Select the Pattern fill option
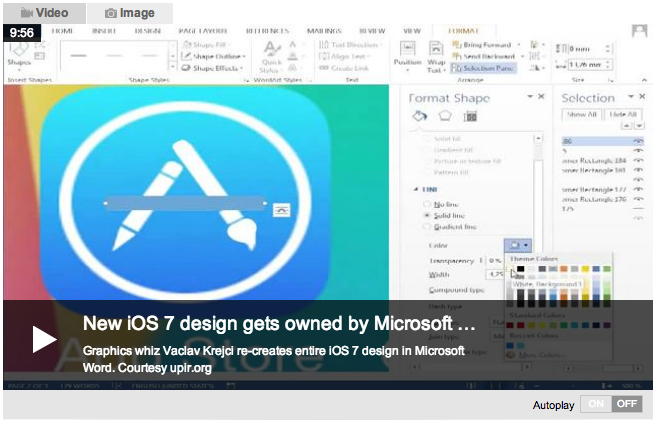This screenshot has width=656, height=424. coord(447,172)
